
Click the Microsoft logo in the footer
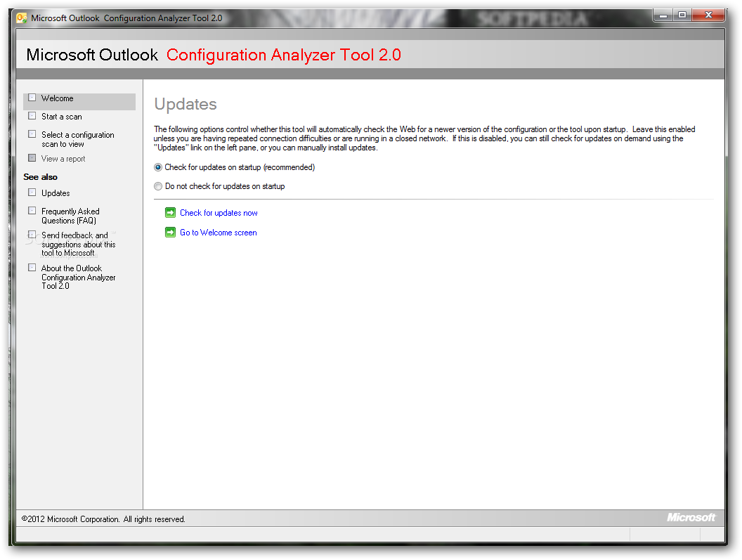(691, 517)
